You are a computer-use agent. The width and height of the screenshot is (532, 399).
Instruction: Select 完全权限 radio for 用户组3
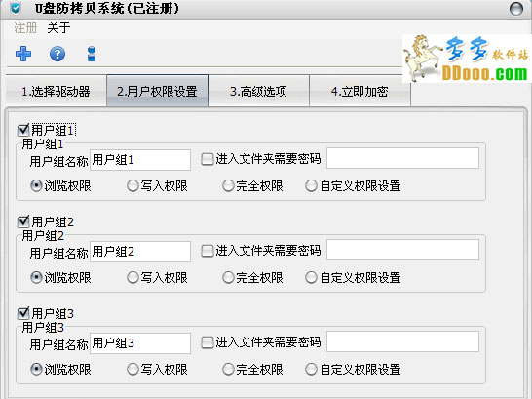228,369
